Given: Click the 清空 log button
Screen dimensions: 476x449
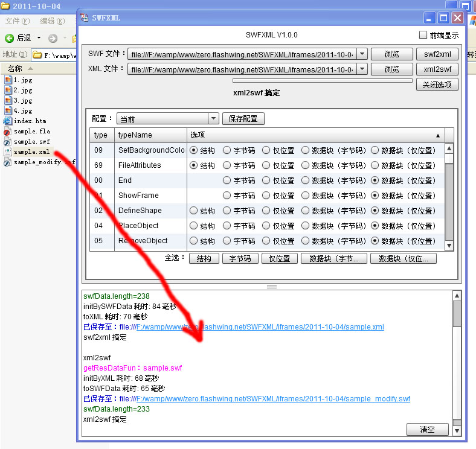Looking at the screenshot, I should click(x=428, y=430).
